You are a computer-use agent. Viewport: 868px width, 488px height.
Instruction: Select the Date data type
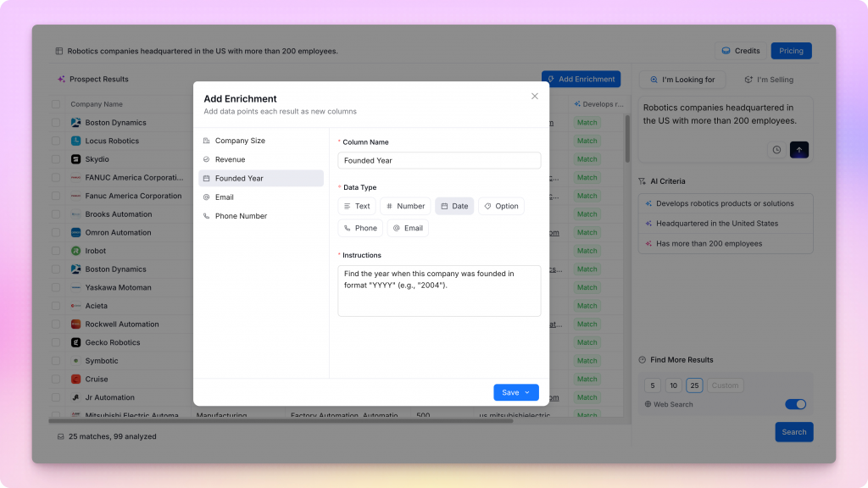pos(454,206)
